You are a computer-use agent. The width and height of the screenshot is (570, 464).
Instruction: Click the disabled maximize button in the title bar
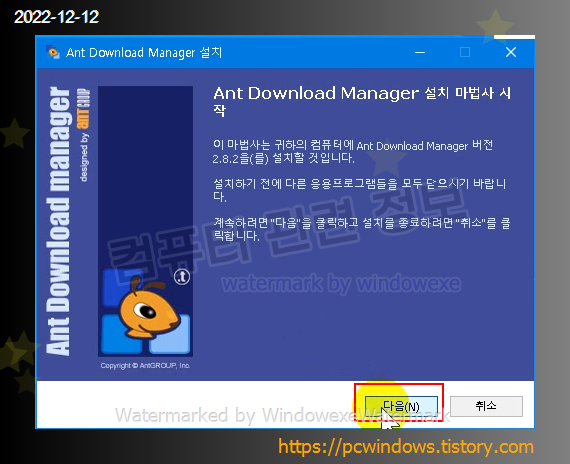(x=465, y=52)
